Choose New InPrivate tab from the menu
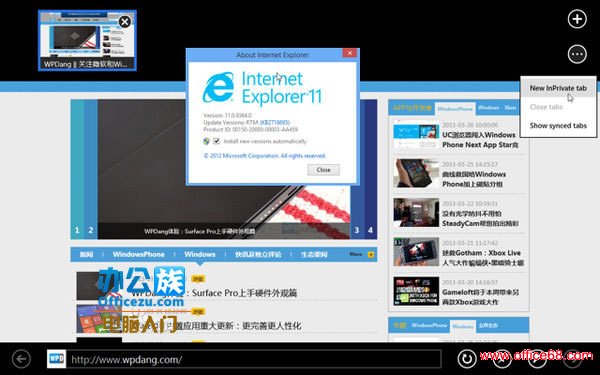 (x=558, y=88)
